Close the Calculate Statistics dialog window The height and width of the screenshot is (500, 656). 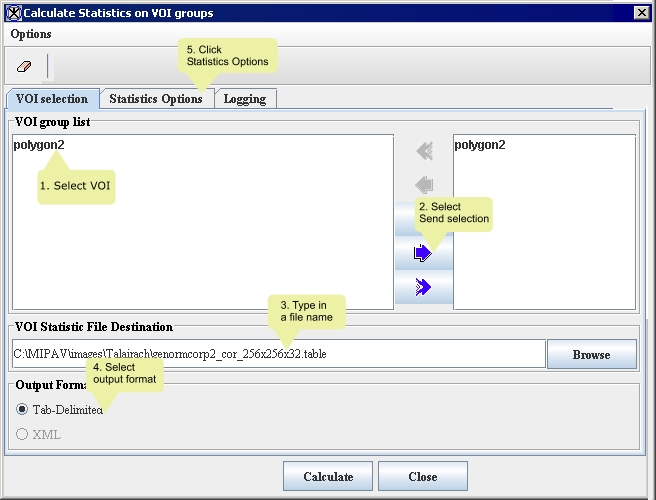pyautogui.click(x=641, y=13)
